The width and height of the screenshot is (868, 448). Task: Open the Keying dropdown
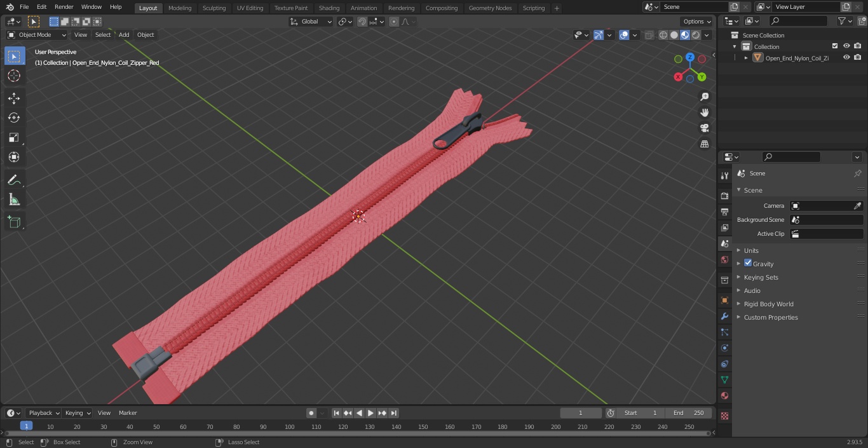click(x=78, y=413)
